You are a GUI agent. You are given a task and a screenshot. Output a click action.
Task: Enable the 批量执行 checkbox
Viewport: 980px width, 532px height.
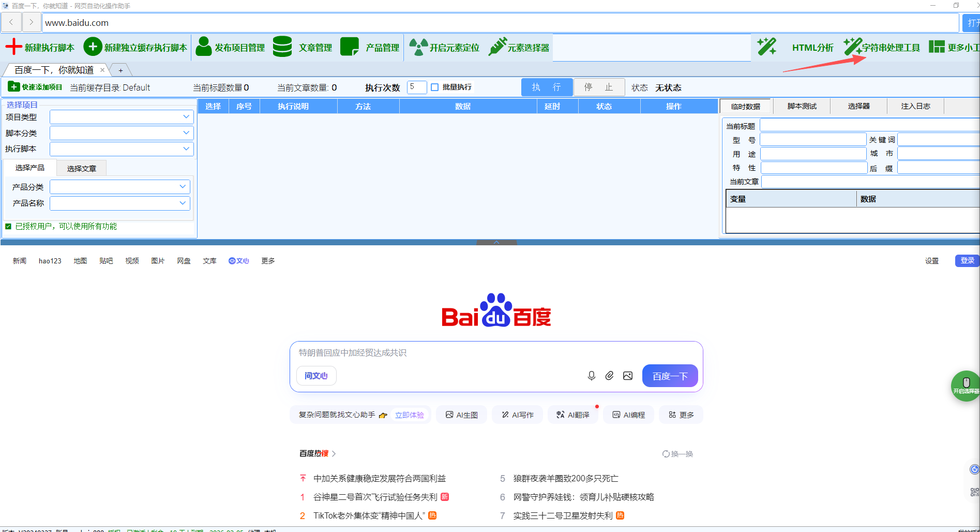click(435, 87)
